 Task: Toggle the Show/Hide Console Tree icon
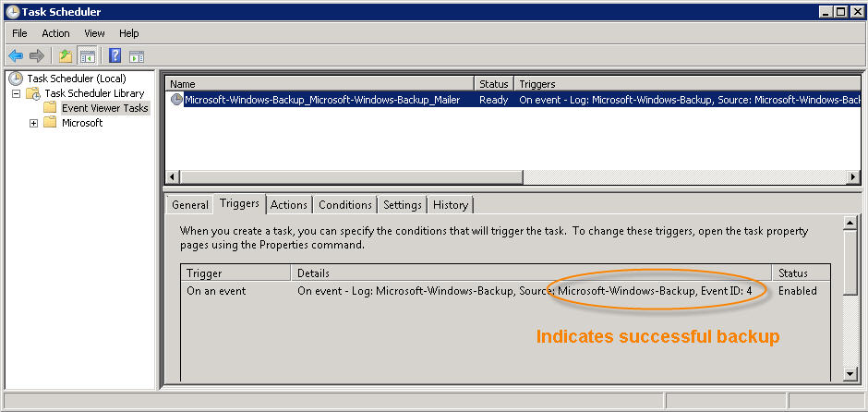[x=87, y=56]
